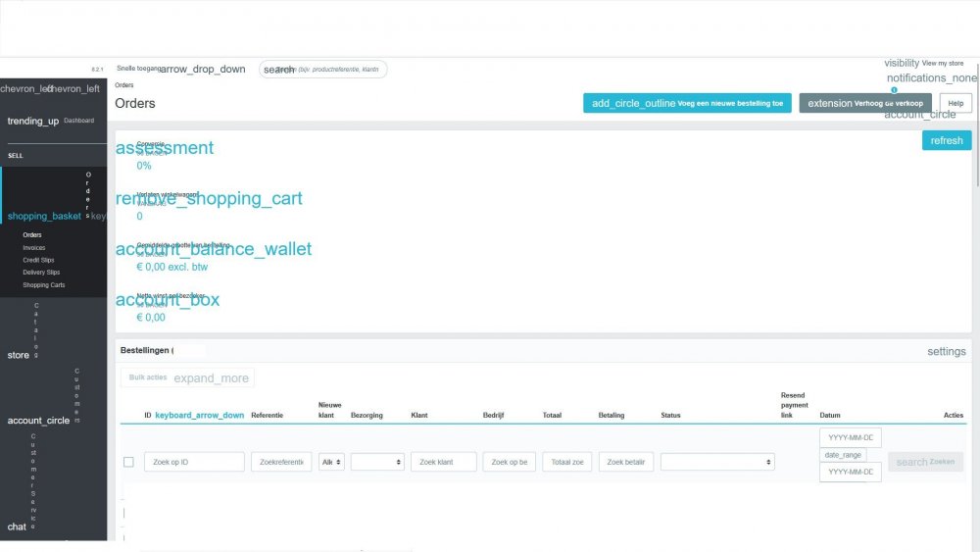Image resolution: width=980 pixels, height=552 pixels.
Task: Click the search icon in top search box
Action: 278,70
